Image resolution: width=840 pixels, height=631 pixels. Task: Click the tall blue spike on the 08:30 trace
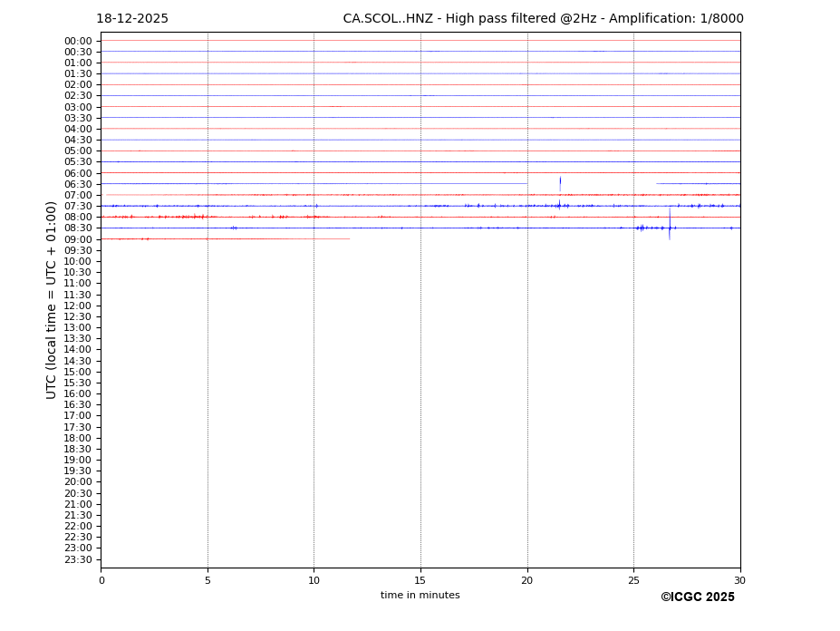pos(670,224)
